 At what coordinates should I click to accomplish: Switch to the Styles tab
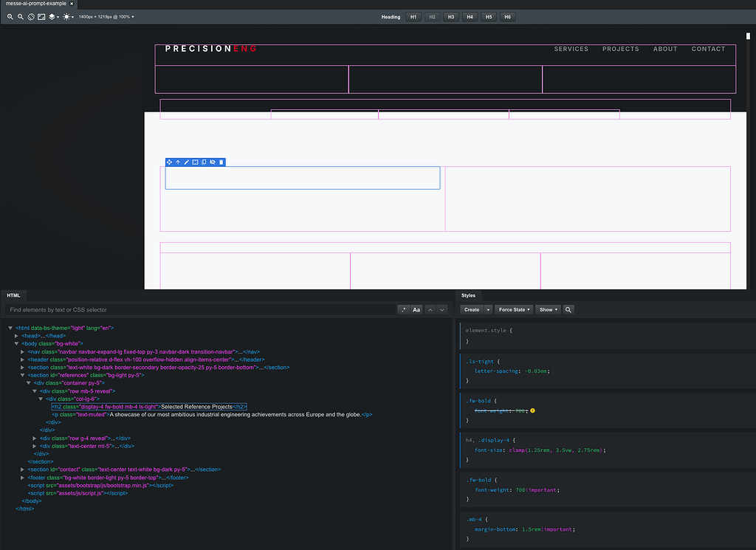(468, 295)
